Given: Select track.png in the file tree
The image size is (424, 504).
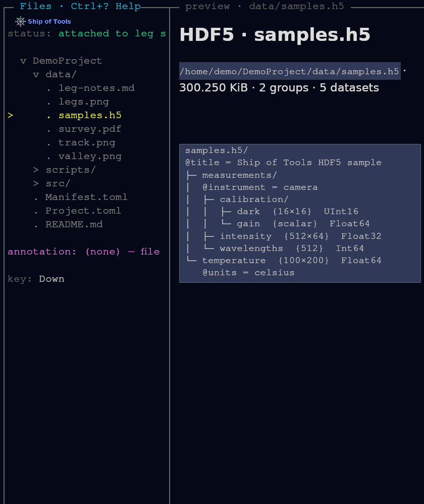Looking at the screenshot, I should (87, 143).
